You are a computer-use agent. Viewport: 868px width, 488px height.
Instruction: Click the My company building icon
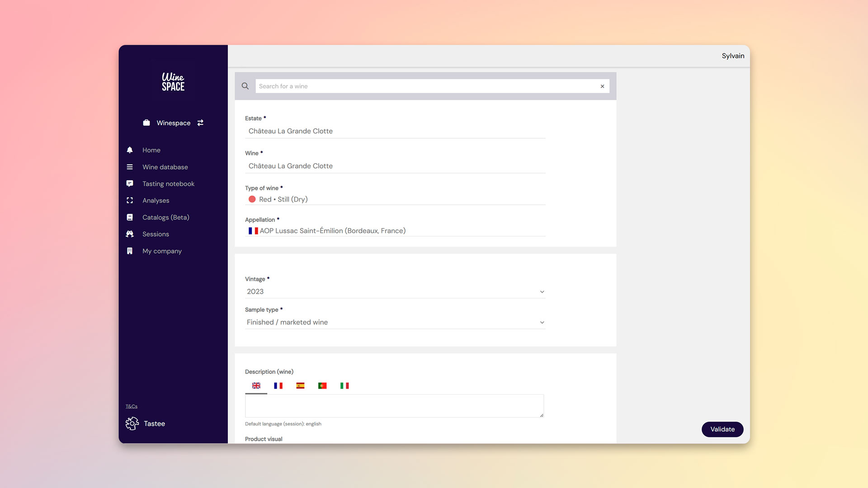point(130,251)
